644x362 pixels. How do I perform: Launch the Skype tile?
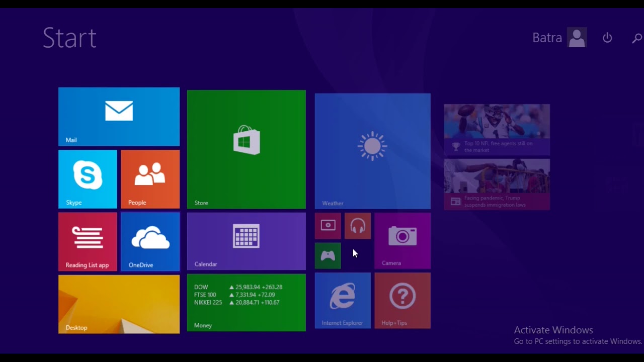pyautogui.click(x=88, y=179)
